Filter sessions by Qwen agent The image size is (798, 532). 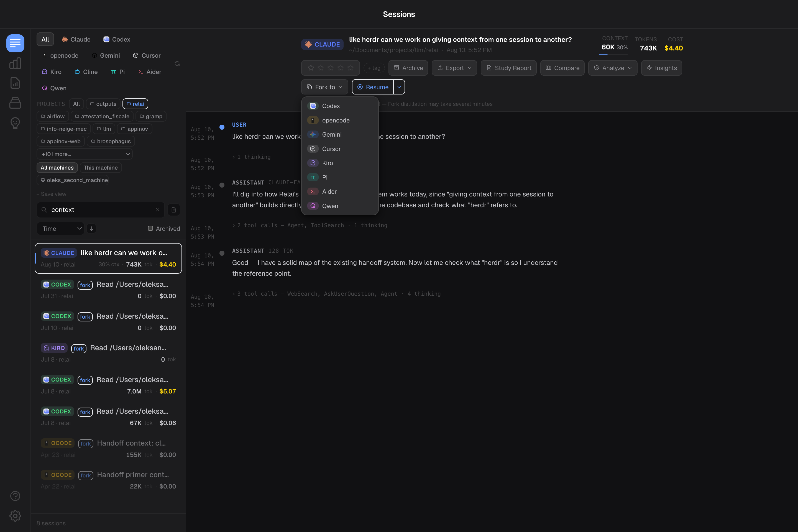tap(54, 88)
